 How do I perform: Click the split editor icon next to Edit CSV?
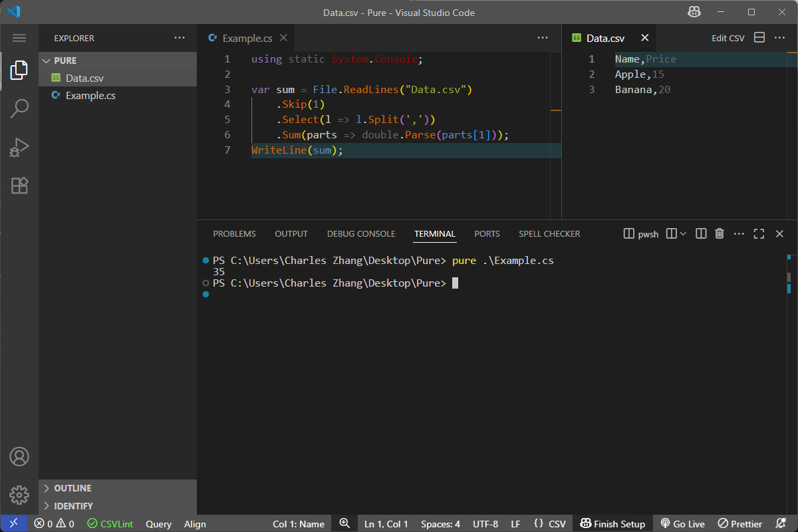pyautogui.click(x=759, y=38)
